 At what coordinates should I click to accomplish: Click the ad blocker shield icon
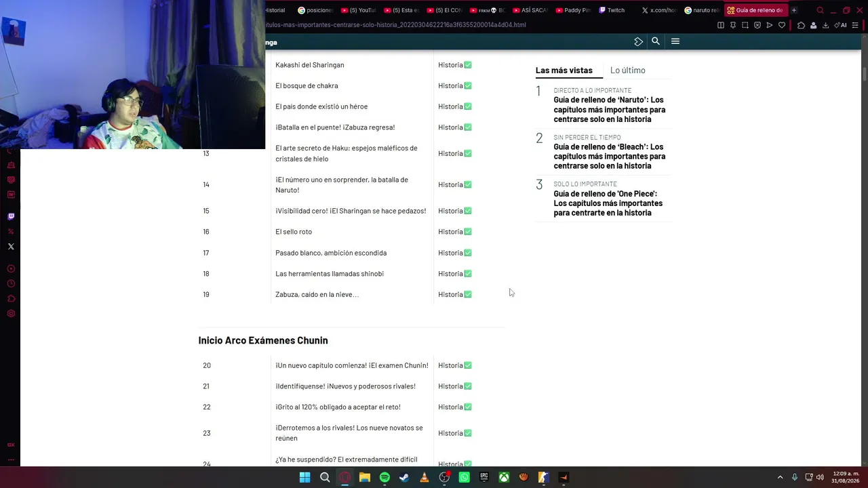(x=757, y=25)
